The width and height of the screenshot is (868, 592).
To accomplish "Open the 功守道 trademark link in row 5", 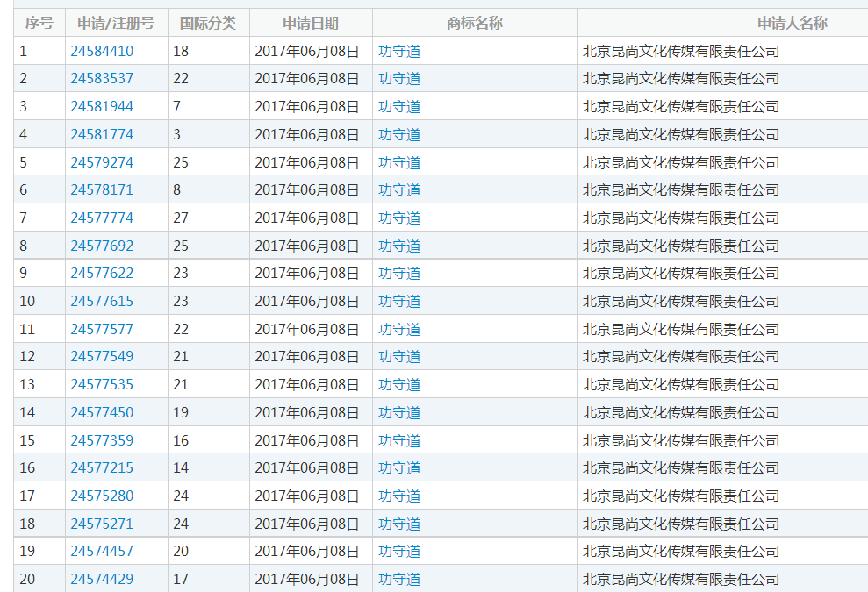I will pyautogui.click(x=398, y=161).
